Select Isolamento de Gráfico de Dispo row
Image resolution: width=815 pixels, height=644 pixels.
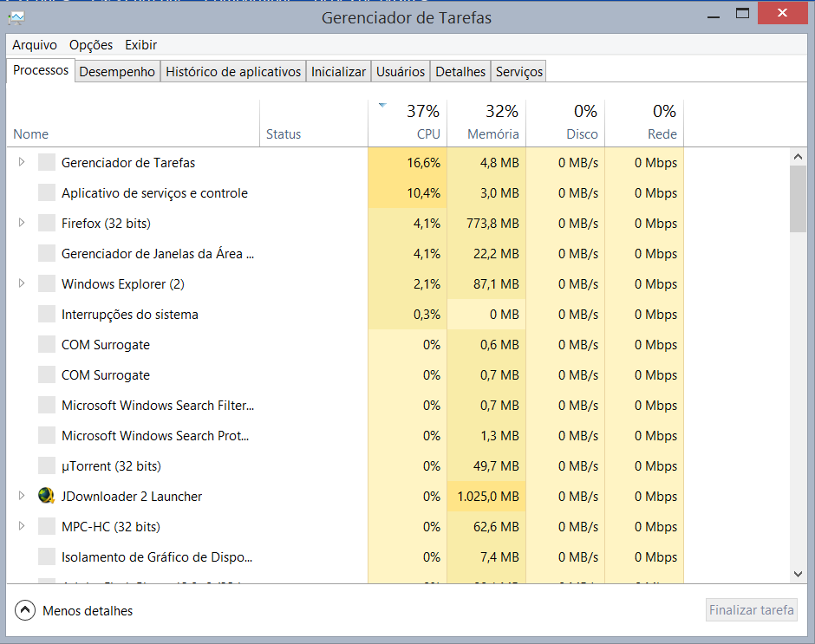[x=345, y=556]
